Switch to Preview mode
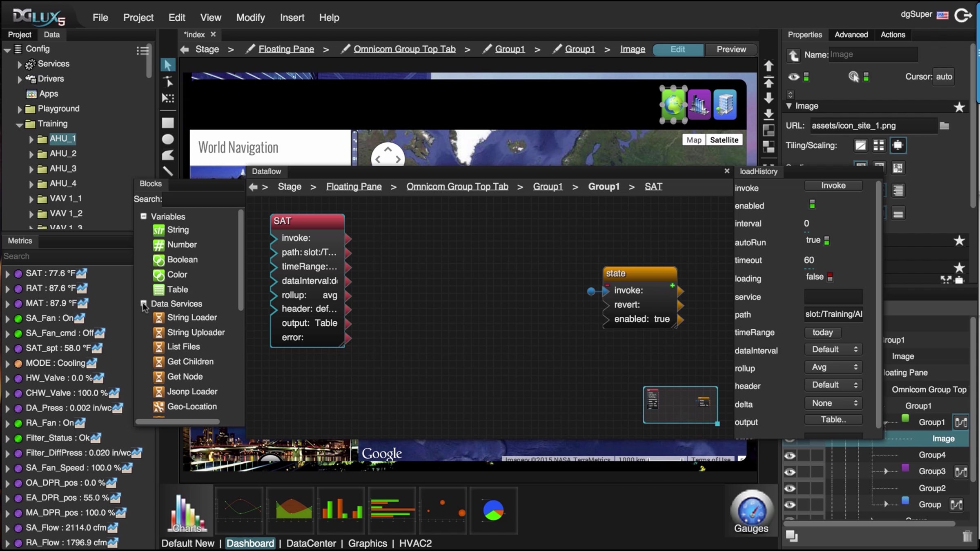 [x=731, y=49]
